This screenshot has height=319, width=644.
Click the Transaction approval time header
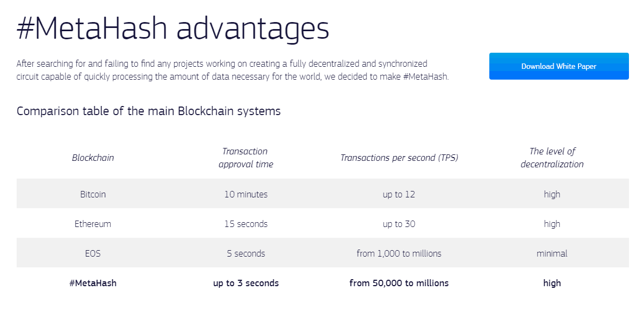pyautogui.click(x=245, y=158)
